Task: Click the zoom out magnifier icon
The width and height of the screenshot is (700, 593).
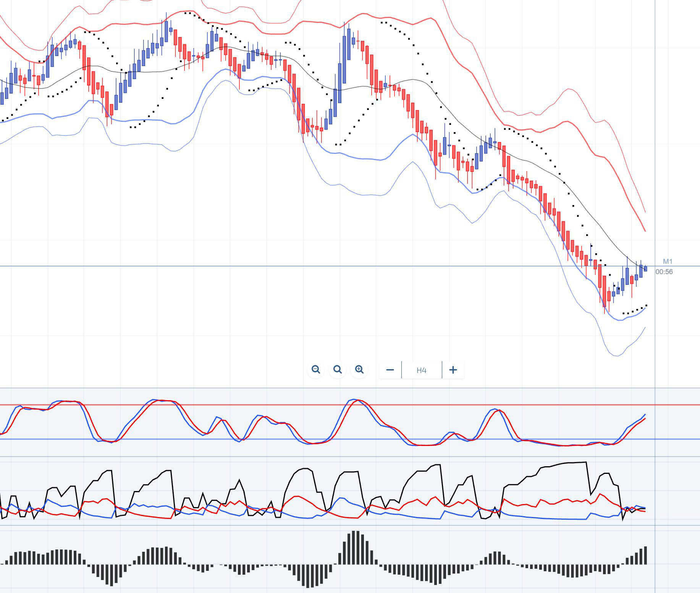Action: click(x=315, y=370)
